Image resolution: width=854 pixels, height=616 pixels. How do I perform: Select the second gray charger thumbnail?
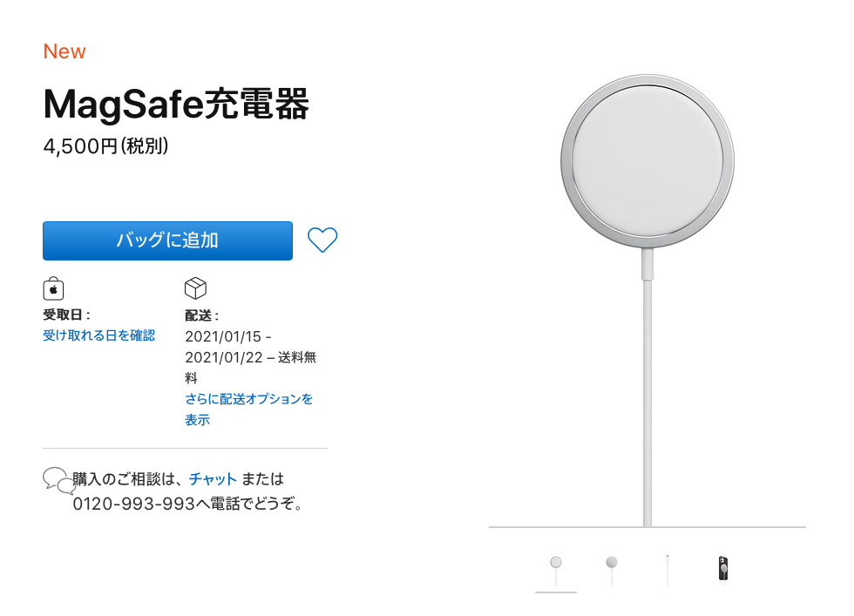tap(612, 571)
